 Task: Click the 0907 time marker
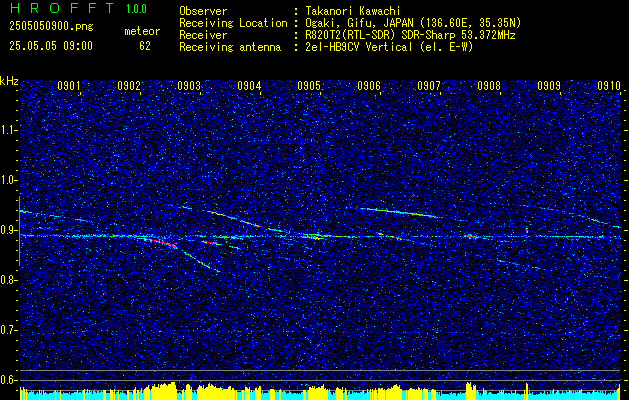[x=429, y=86]
